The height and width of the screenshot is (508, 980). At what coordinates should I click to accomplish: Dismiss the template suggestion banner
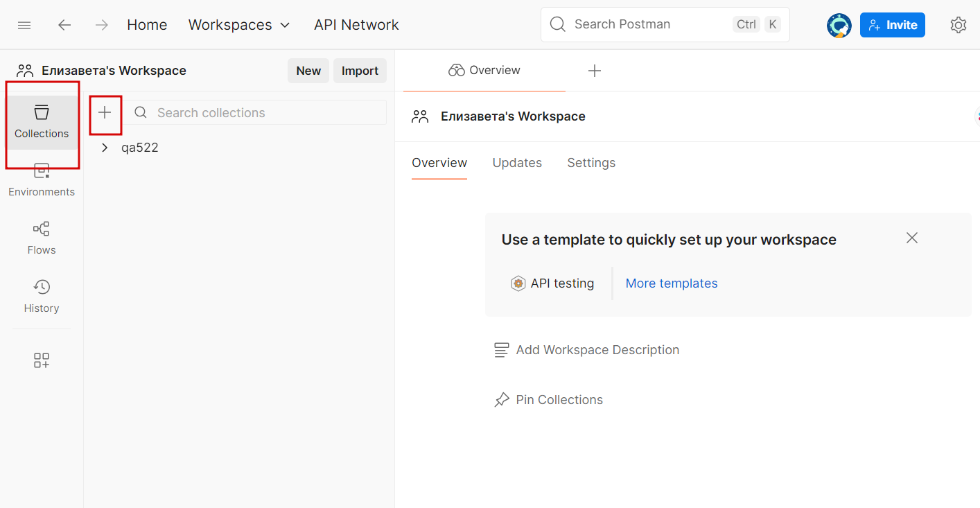pyautogui.click(x=912, y=238)
